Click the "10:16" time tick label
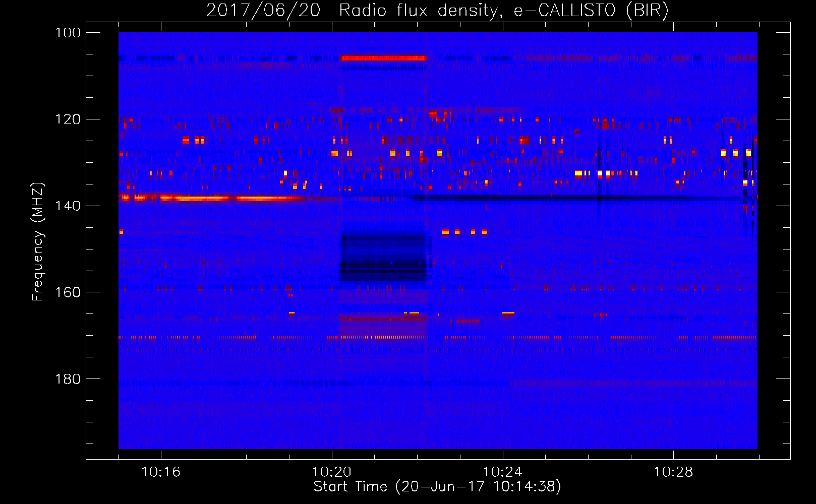This screenshot has width=816, height=504. click(x=161, y=472)
